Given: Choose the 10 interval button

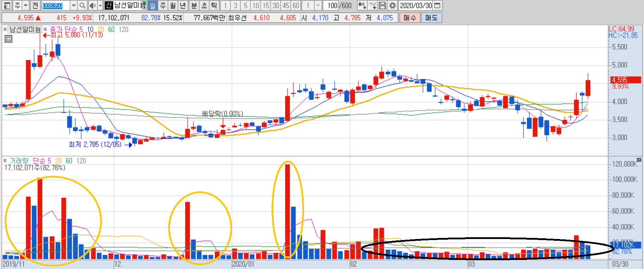Looking at the screenshot, I should (256, 5).
